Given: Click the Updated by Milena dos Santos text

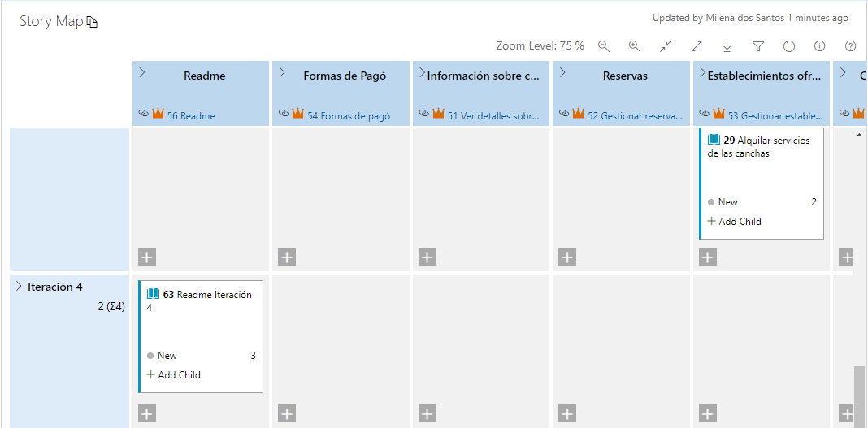Looking at the screenshot, I should [x=750, y=18].
